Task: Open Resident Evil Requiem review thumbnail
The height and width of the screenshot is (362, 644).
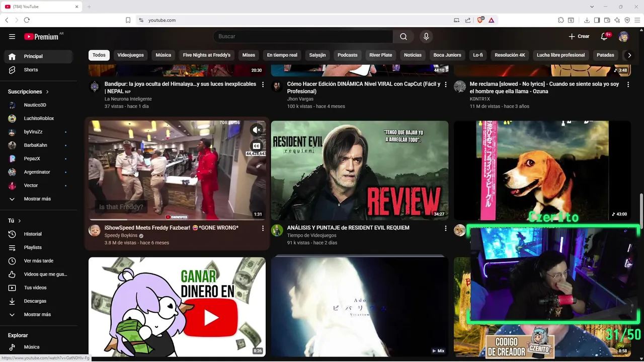Action: pyautogui.click(x=360, y=170)
